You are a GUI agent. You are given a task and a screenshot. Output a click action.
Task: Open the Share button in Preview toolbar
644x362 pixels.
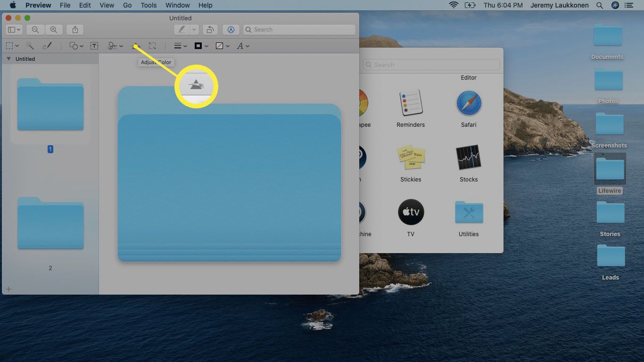pyautogui.click(x=75, y=30)
